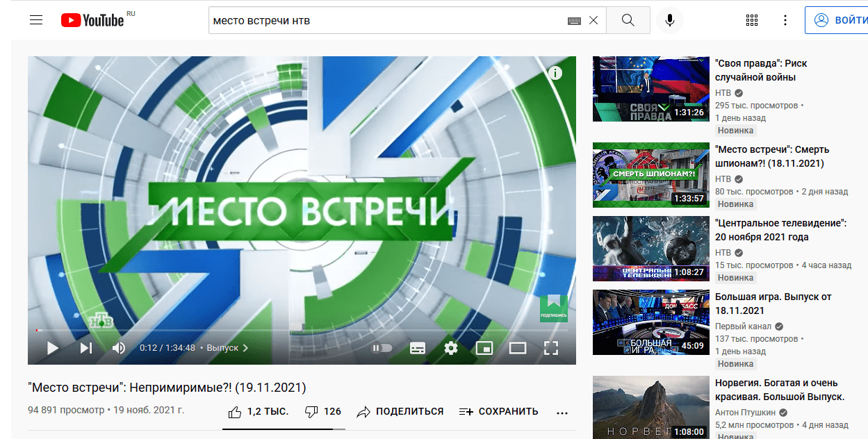Click Новинка badge under 'Большая игра'

tap(735, 364)
